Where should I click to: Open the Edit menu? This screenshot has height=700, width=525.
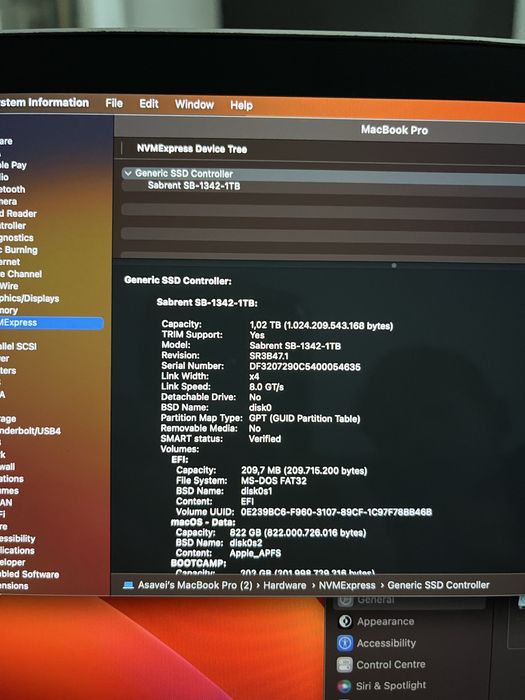[149, 104]
